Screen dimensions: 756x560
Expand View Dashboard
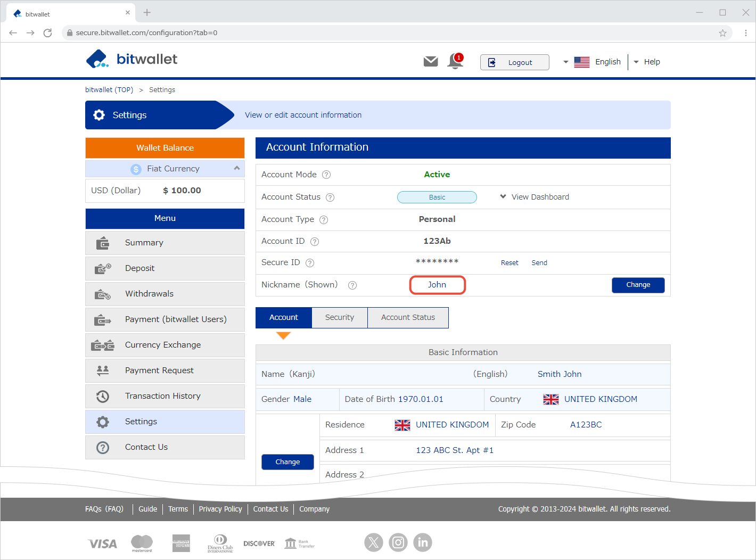click(535, 197)
